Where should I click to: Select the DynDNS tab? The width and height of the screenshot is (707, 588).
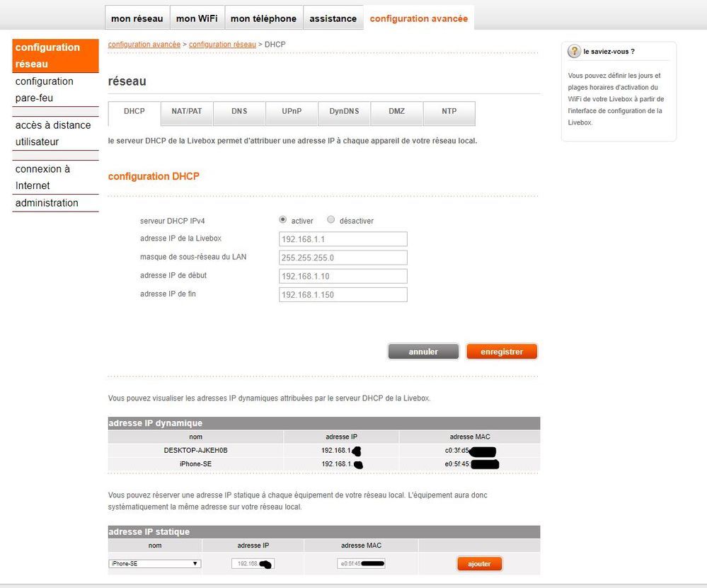click(x=344, y=113)
